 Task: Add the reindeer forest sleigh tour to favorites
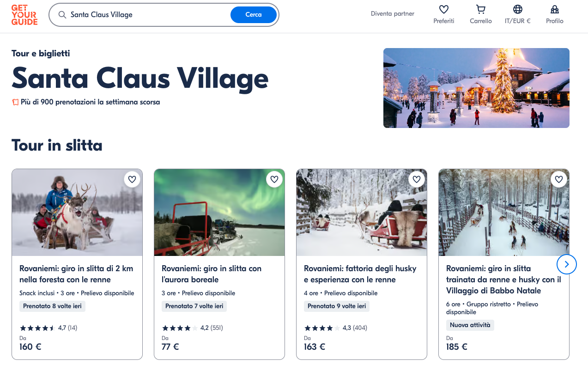pyautogui.click(x=132, y=179)
